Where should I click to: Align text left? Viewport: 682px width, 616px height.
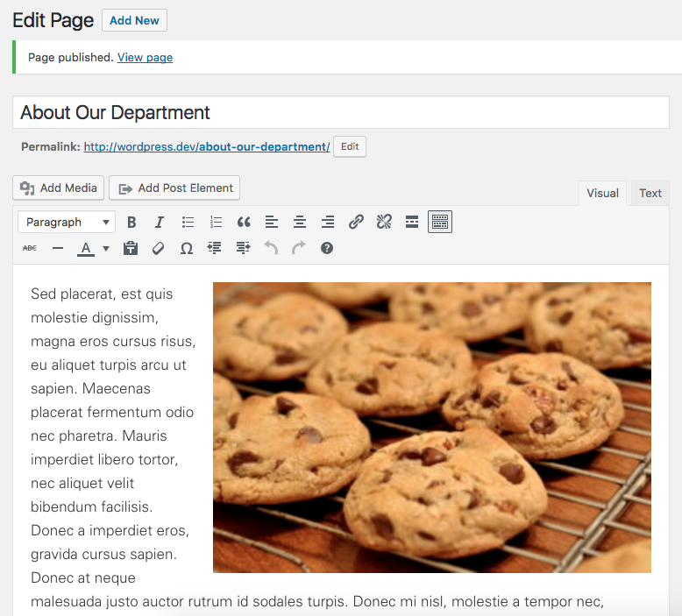272,223
